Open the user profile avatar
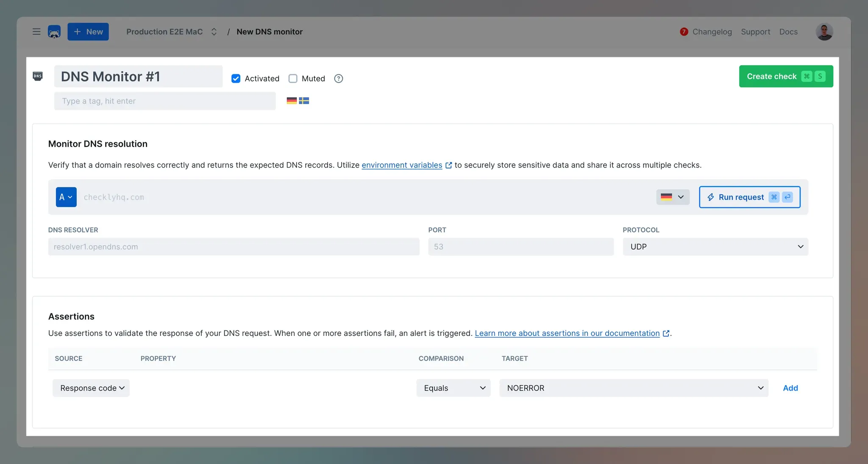The width and height of the screenshot is (868, 464). [x=824, y=32]
